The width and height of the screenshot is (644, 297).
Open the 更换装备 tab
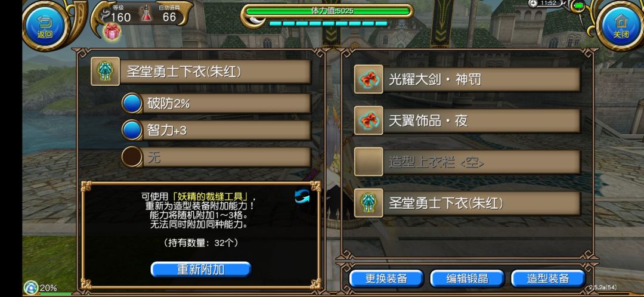coord(386,279)
